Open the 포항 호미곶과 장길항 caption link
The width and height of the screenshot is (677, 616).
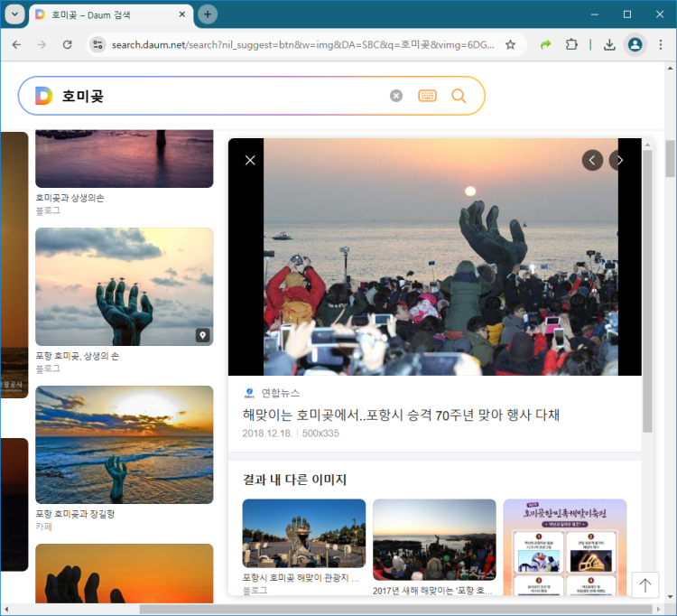point(75,514)
